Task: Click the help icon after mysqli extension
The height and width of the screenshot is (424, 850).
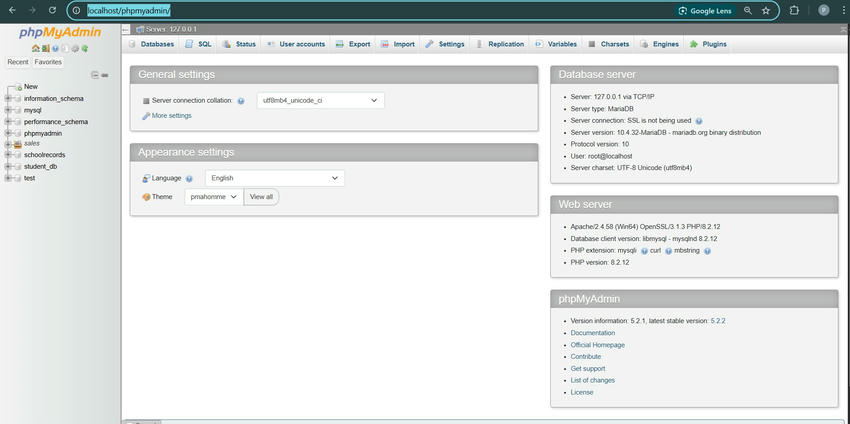Action: [645, 251]
